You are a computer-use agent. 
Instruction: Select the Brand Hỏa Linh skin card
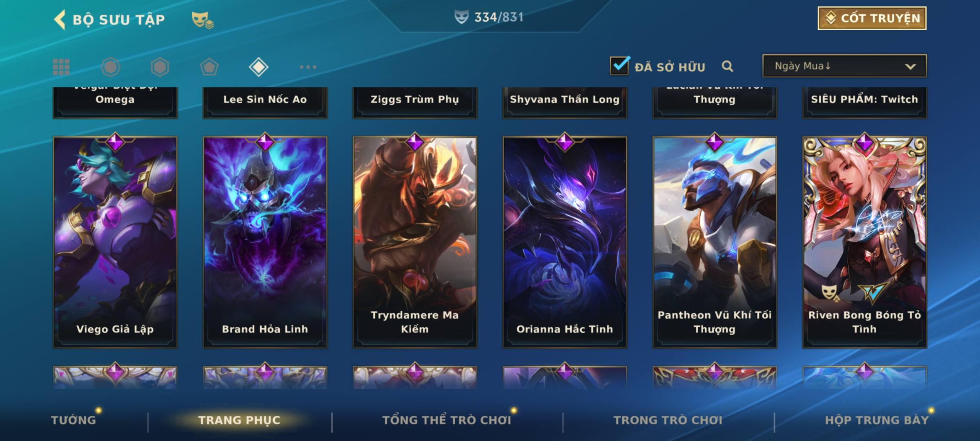(x=265, y=243)
